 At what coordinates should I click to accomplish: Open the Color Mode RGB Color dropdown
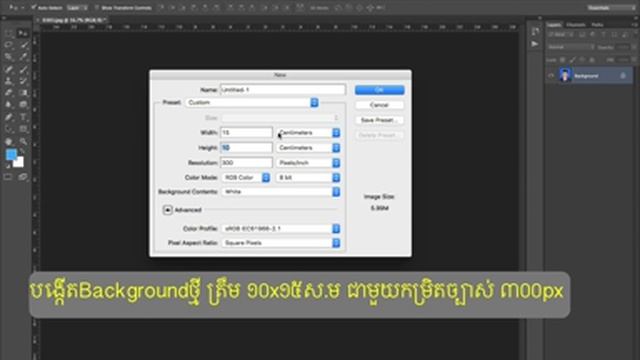[x=246, y=178]
